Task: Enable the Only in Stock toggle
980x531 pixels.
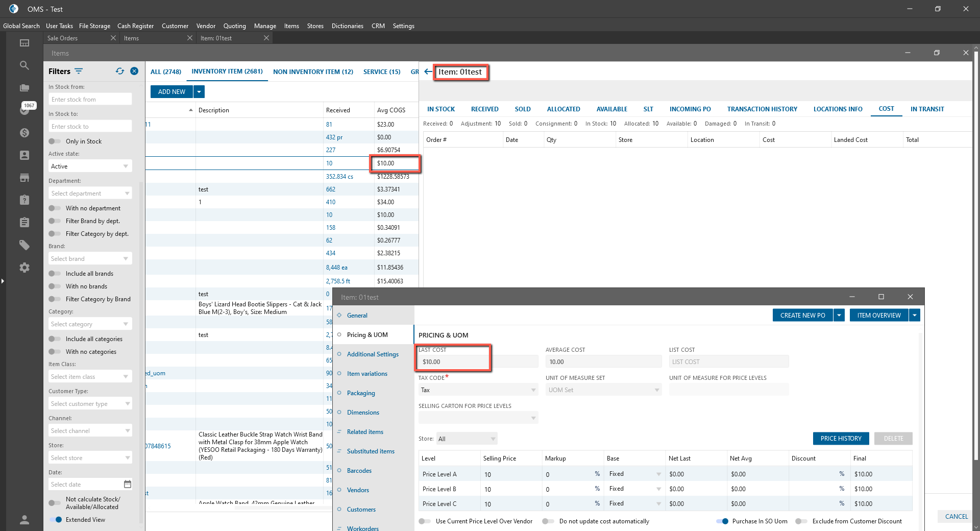Action: (55, 141)
